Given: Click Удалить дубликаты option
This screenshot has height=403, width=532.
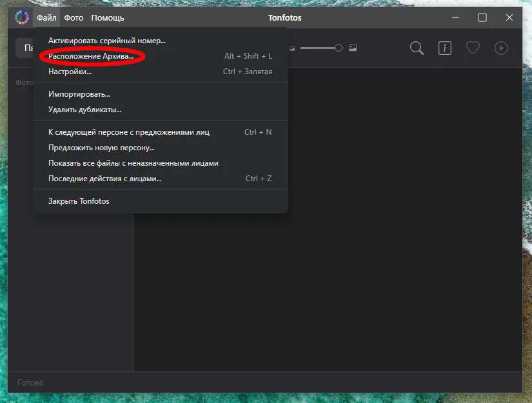Looking at the screenshot, I should 85,110.
